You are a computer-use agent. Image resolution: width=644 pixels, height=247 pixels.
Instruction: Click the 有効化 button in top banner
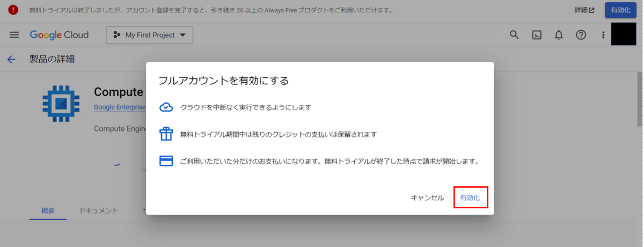(621, 10)
